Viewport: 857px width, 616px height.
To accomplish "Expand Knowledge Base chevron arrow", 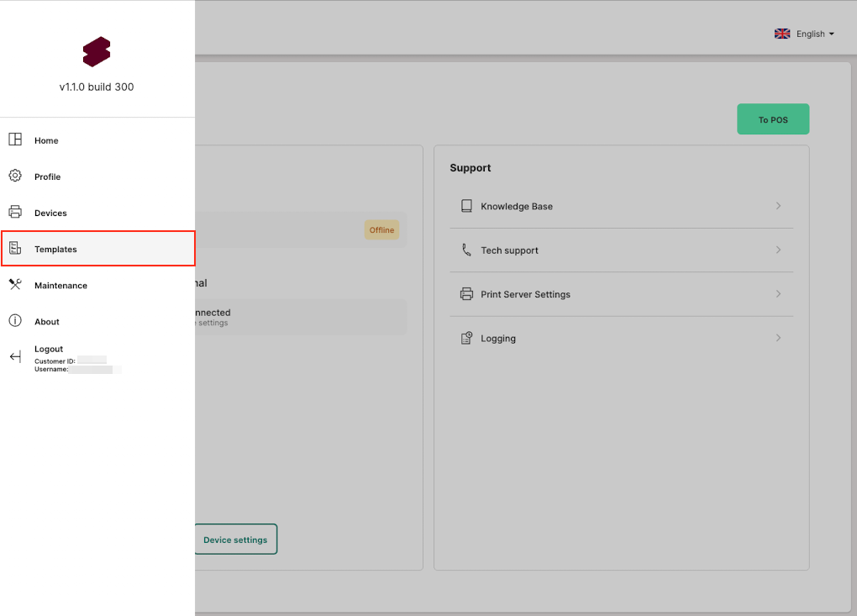I will tap(778, 206).
